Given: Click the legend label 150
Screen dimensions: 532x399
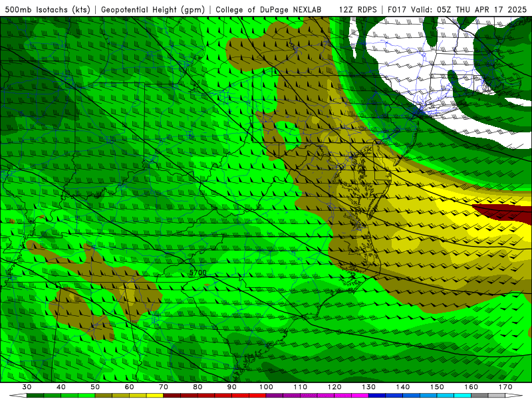Looking at the screenshot, I should pyautogui.click(x=437, y=387).
